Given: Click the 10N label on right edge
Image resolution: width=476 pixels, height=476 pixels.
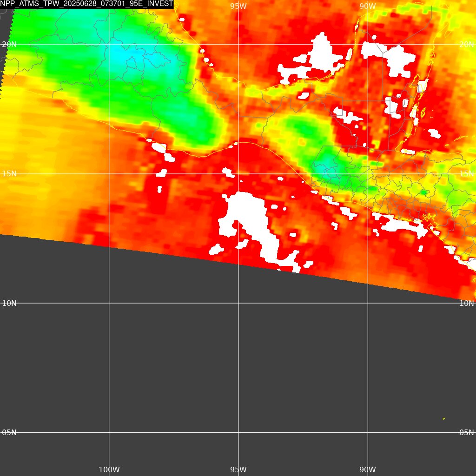Looking at the screenshot, I should click(x=467, y=303).
